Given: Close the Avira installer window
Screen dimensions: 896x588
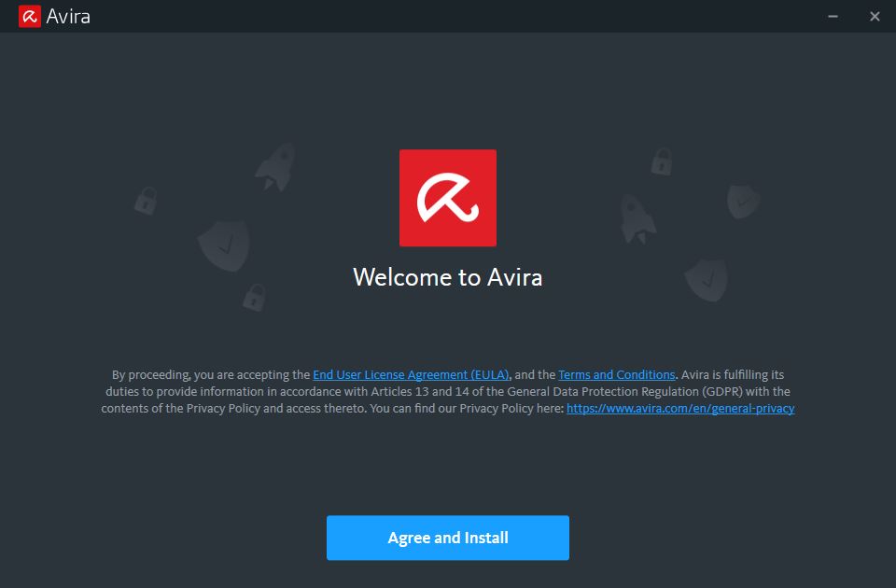Looking at the screenshot, I should (875, 17).
